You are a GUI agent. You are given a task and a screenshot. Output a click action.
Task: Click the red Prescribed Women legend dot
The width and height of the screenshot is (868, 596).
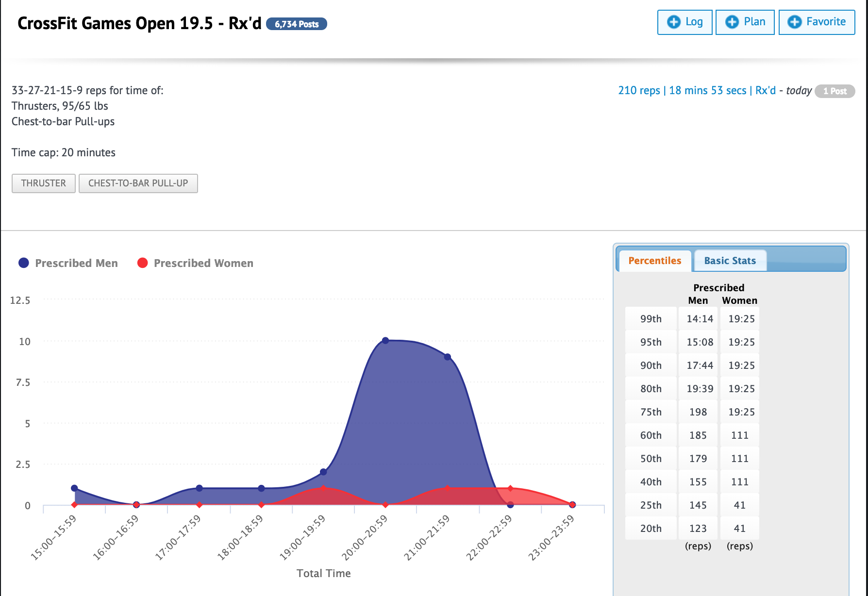[x=143, y=263]
